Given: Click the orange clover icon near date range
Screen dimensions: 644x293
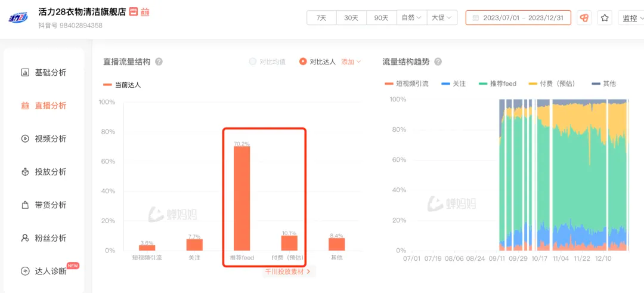Looking at the screenshot, I should [x=584, y=18].
